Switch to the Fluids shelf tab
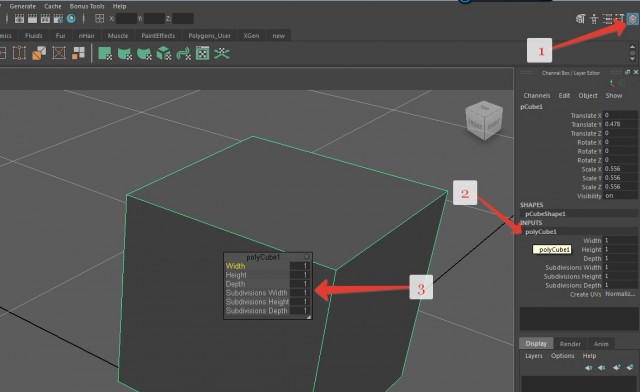This screenshot has width=640, height=392. tap(33, 36)
